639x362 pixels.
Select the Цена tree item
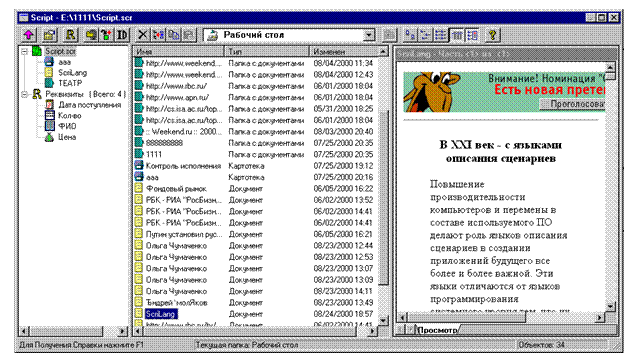pyautogui.click(x=67, y=137)
